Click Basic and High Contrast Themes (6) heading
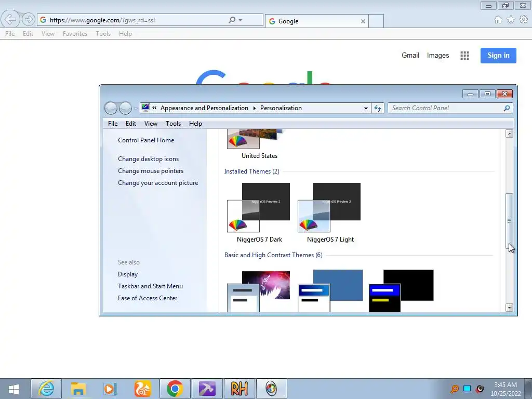 pyautogui.click(x=273, y=255)
